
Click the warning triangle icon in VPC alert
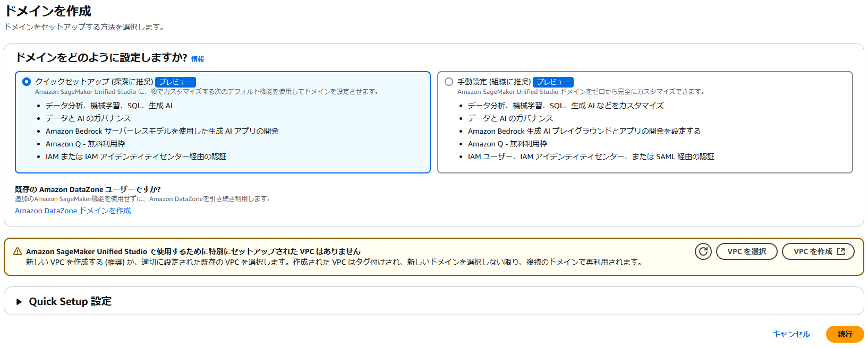[x=18, y=251]
